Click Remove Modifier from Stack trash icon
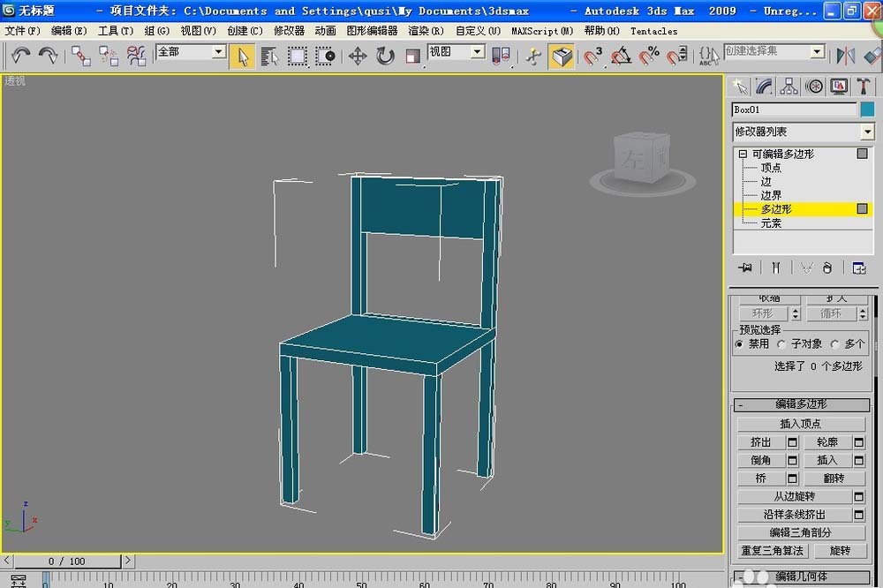The image size is (883, 588). click(826, 268)
